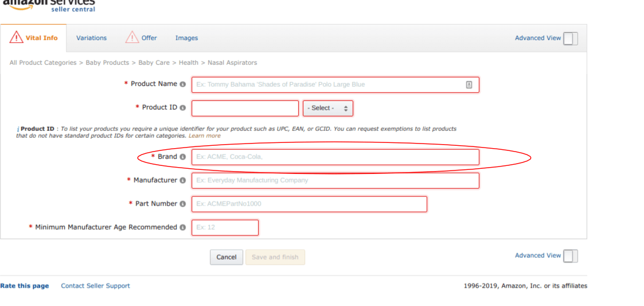The height and width of the screenshot is (306, 644).
Task: Click the Amazon Seller Central logo
Action: (x=49, y=5)
